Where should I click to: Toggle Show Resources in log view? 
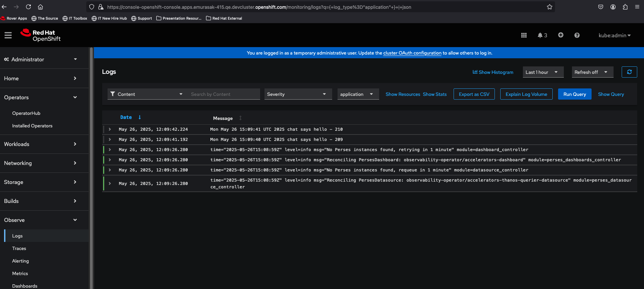pos(402,94)
